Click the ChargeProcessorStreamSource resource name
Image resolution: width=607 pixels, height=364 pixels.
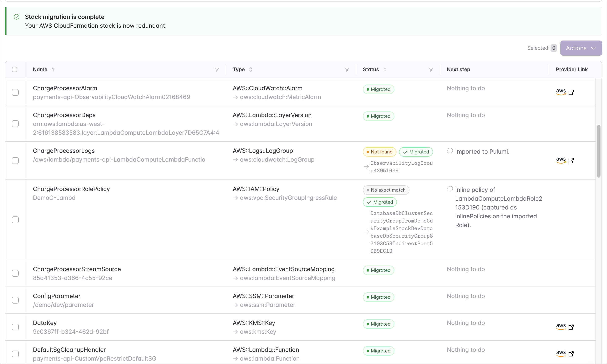pos(77,269)
